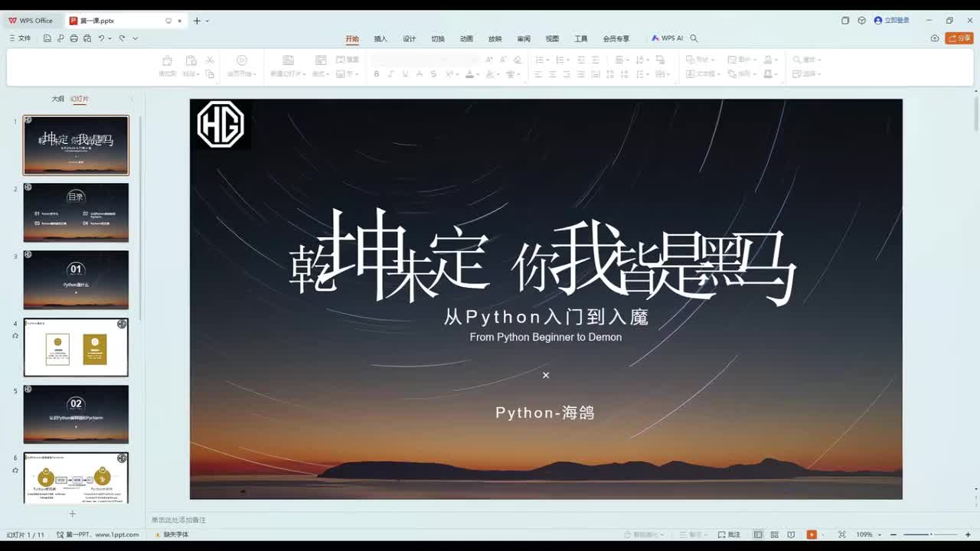Click the Strikethrough S icon
Image resolution: width=980 pixels, height=551 pixels.
(433, 74)
